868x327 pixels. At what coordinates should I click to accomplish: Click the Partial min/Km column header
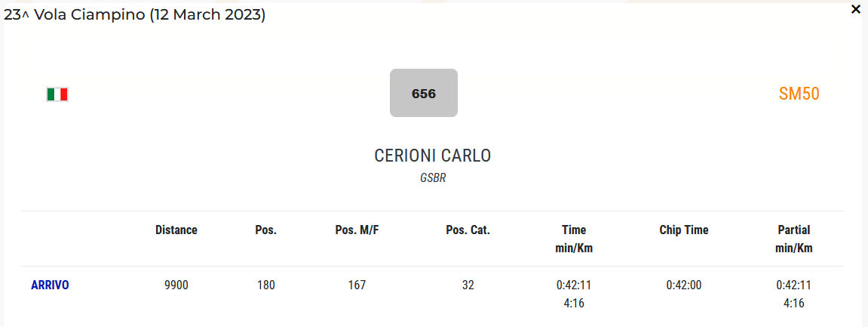click(x=794, y=239)
